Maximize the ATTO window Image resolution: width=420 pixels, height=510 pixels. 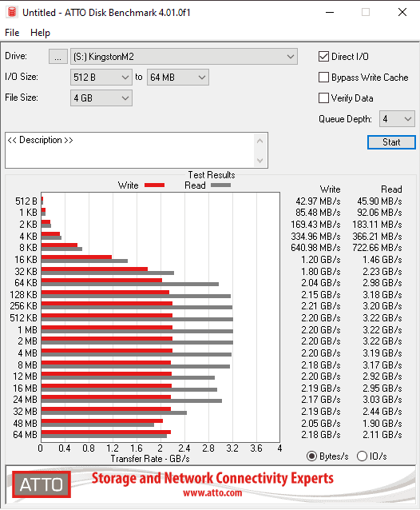tap(366, 12)
